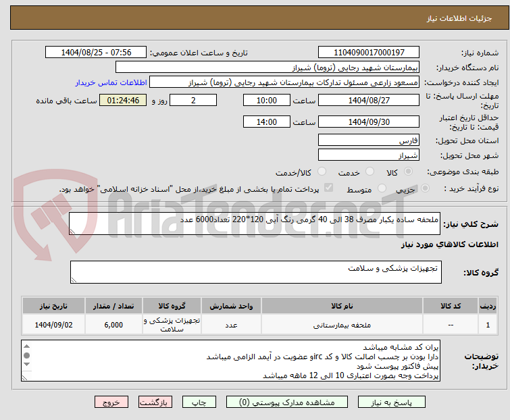Click the countdown timer 01:24:46

point(123,101)
